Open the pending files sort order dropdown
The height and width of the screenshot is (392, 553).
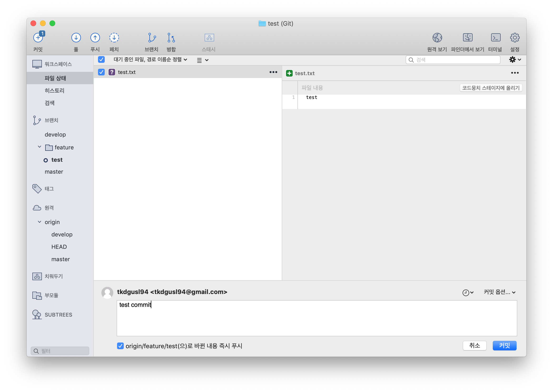[150, 60]
